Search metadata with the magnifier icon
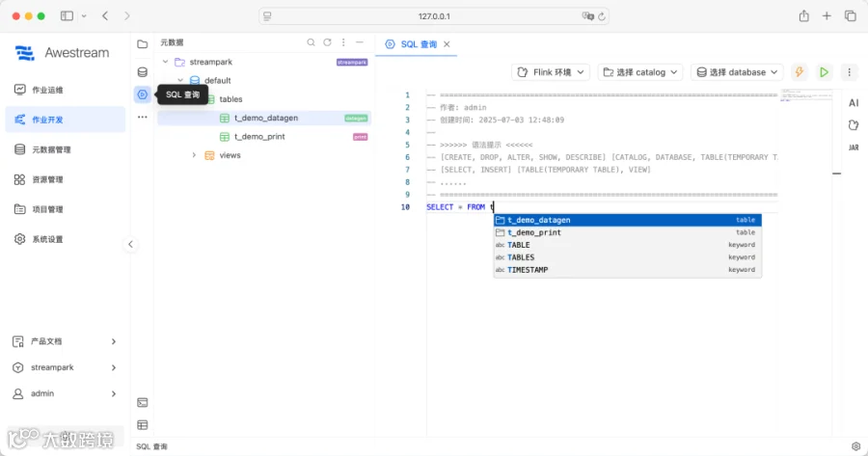868x456 pixels. click(x=312, y=42)
